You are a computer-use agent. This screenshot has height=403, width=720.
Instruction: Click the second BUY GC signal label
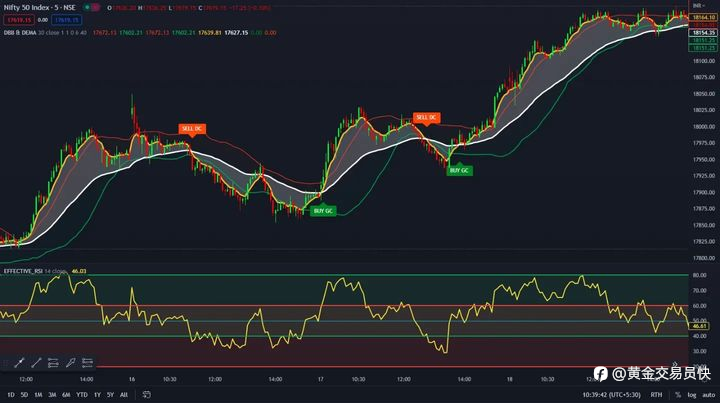click(459, 170)
